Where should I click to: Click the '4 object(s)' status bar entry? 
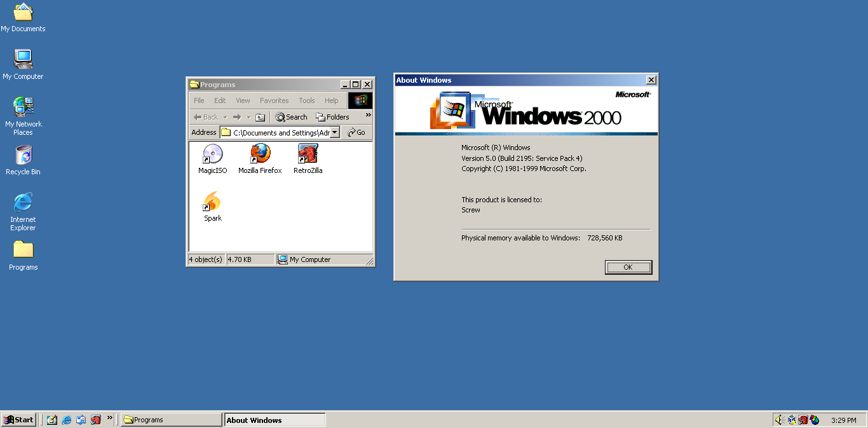(206, 259)
